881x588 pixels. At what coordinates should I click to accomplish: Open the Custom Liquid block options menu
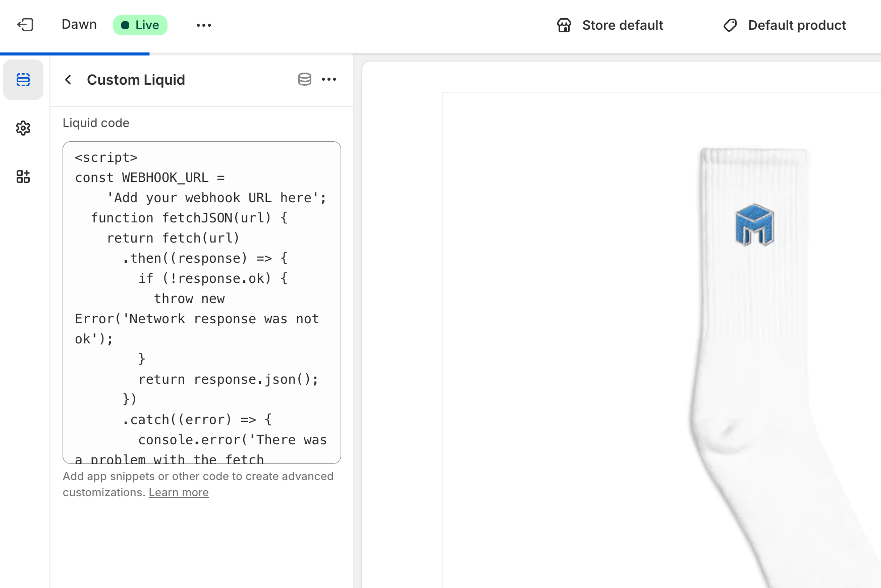(x=329, y=79)
